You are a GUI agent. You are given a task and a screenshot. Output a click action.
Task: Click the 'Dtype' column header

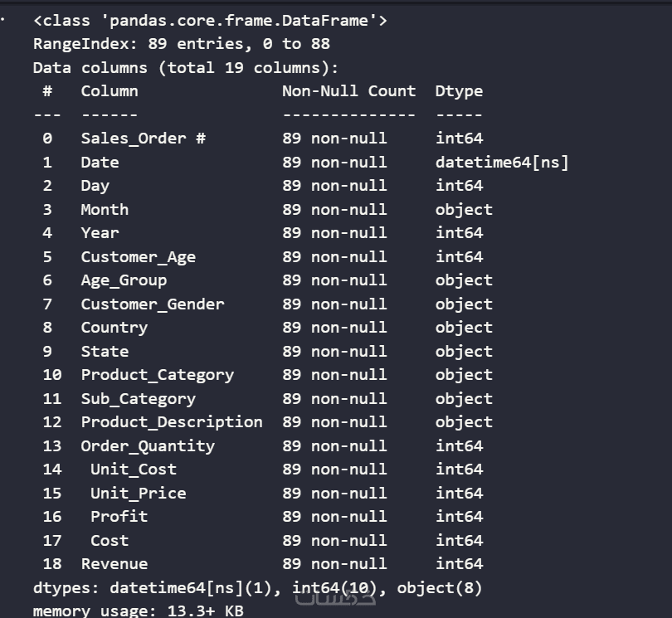(459, 90)
